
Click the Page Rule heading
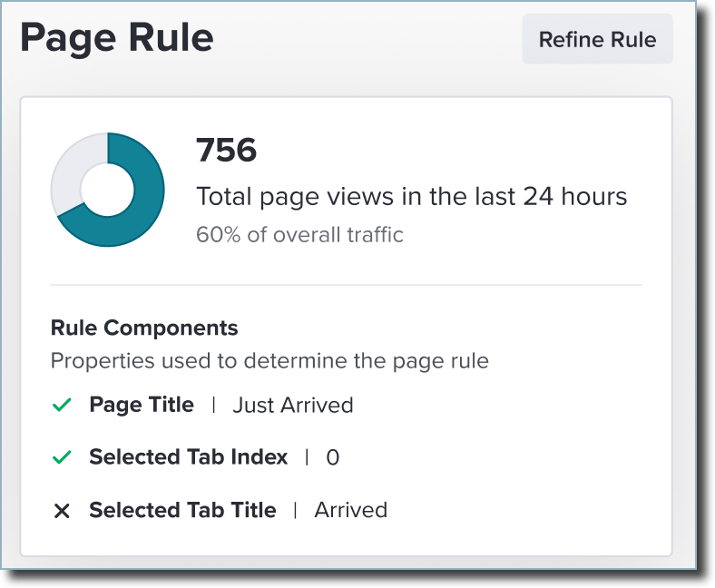tap(117, 38)
